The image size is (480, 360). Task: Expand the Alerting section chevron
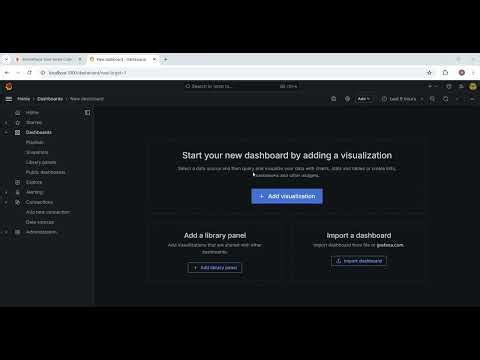[6, 192]
